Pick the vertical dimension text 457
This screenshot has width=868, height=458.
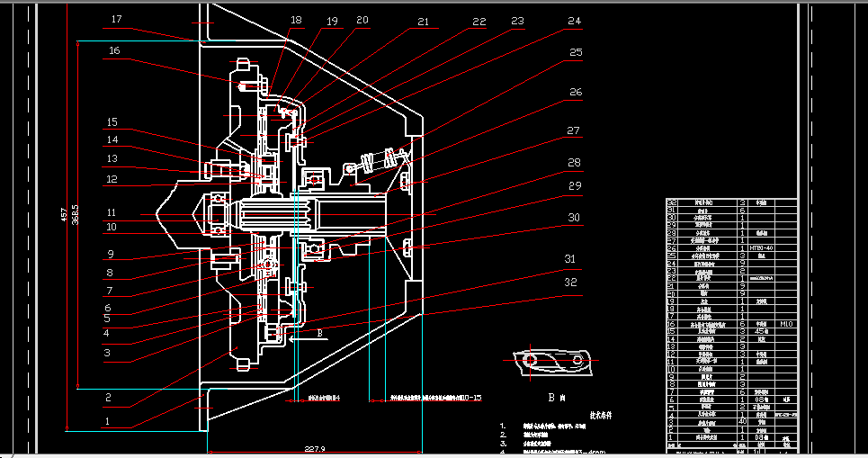coord(64,215)
